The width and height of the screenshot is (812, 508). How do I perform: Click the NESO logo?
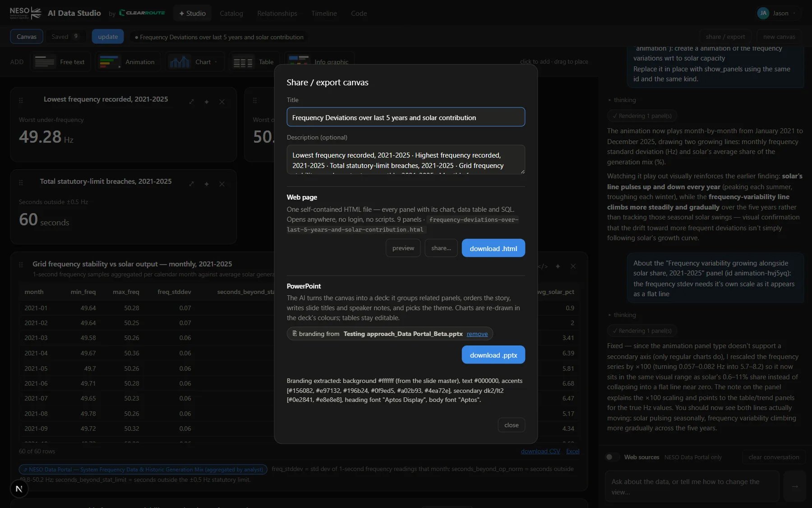click(26, 13)
